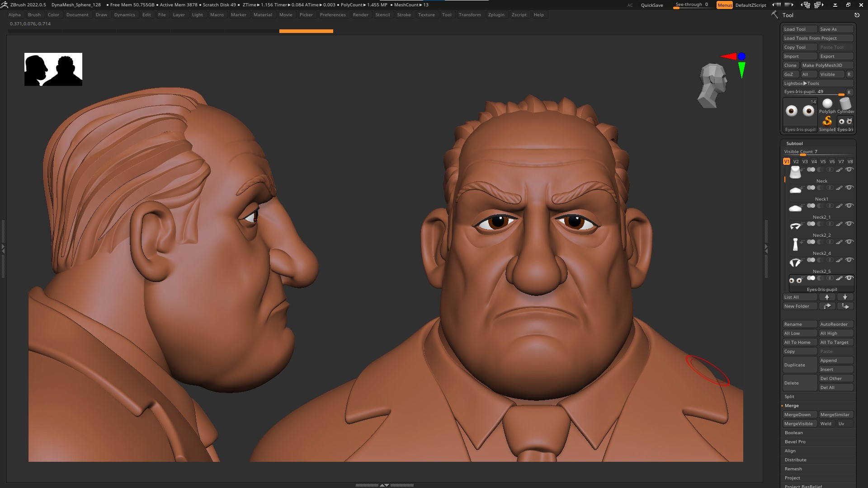Open the Zplugin menu
This screenshot has height=488, width=868.
click(x=496, y=15)
